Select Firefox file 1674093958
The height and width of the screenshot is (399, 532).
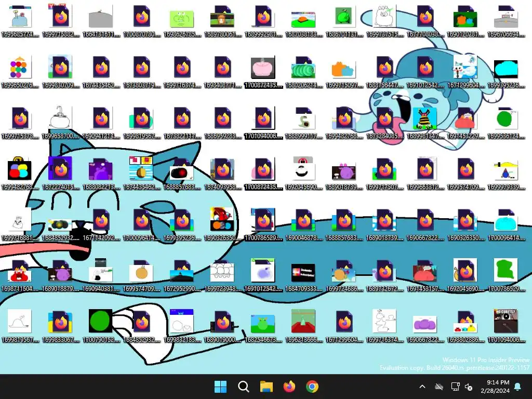(x=222, y=174)
